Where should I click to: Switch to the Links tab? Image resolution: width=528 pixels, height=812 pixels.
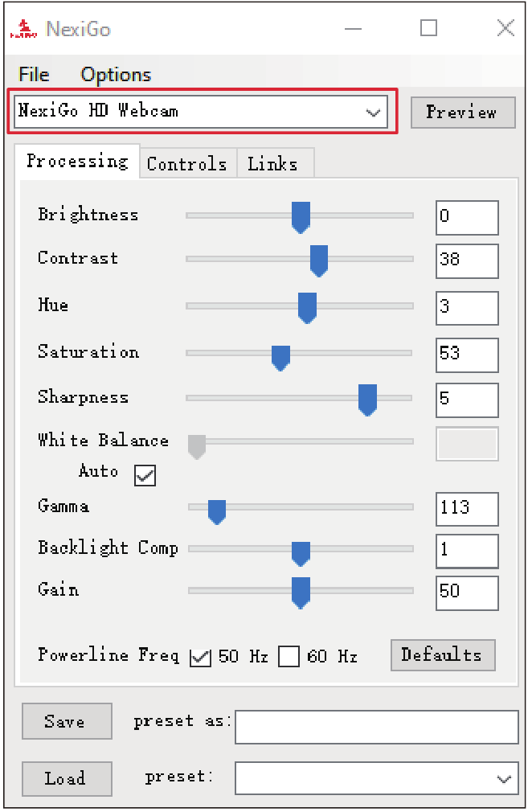274,164
